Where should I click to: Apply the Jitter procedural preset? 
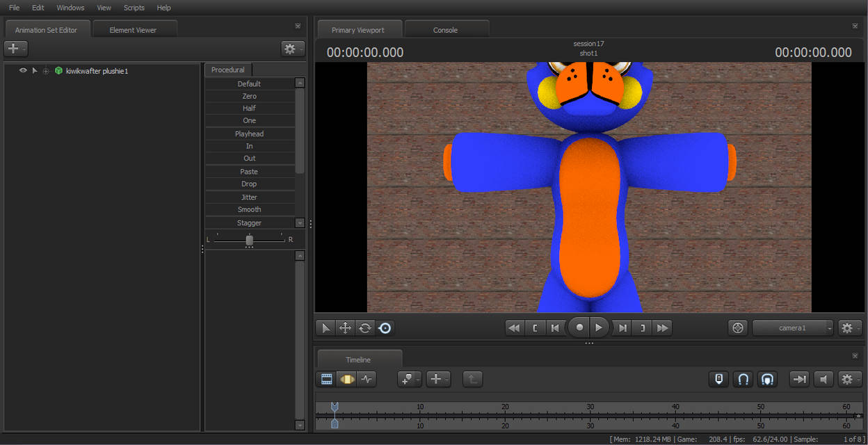(x=249, y=197)
